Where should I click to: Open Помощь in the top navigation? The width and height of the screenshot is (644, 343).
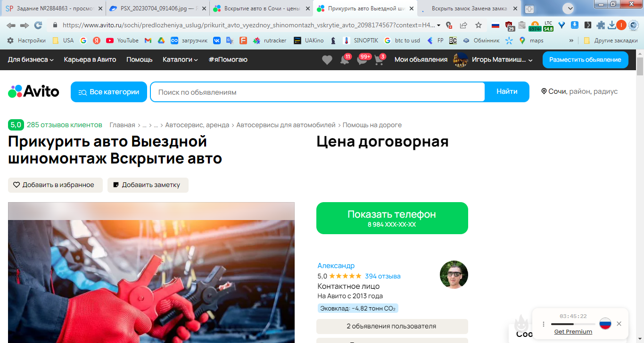coord(140,60)
